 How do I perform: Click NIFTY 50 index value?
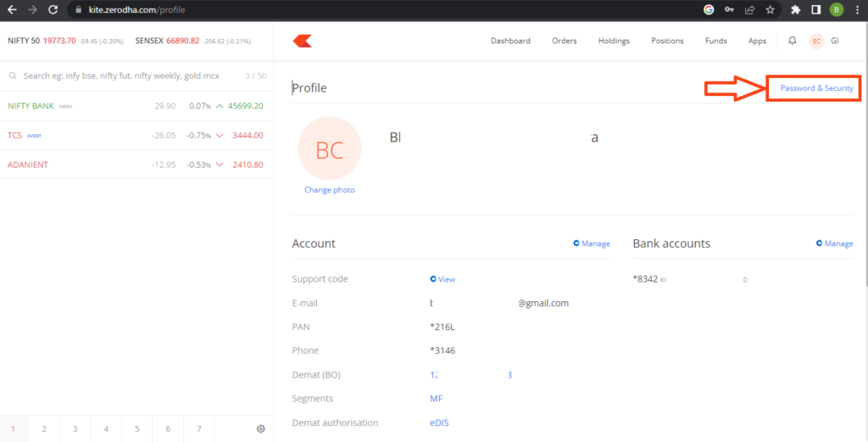(x=59, y=41)
